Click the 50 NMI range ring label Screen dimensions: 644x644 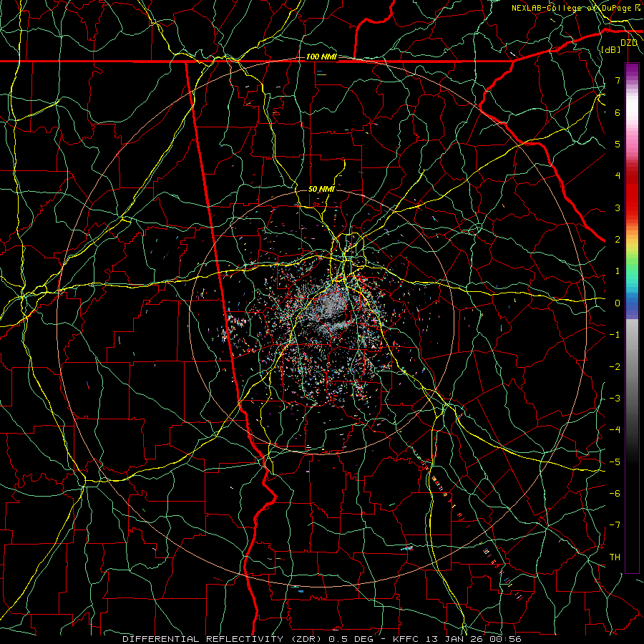coord(321,189)
